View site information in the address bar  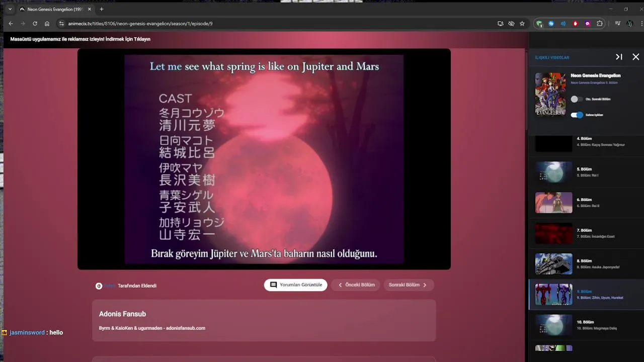click(61, 24)
